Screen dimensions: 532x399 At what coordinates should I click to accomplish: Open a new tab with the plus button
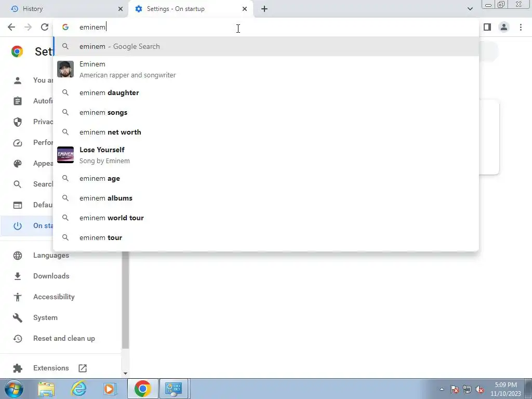[x=264, y=9]
